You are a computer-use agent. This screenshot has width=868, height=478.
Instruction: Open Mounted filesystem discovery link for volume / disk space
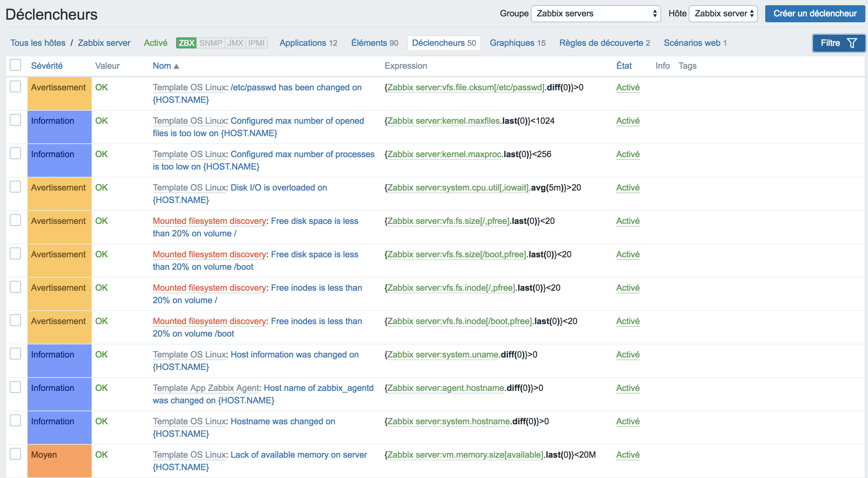tap(209, 221)
